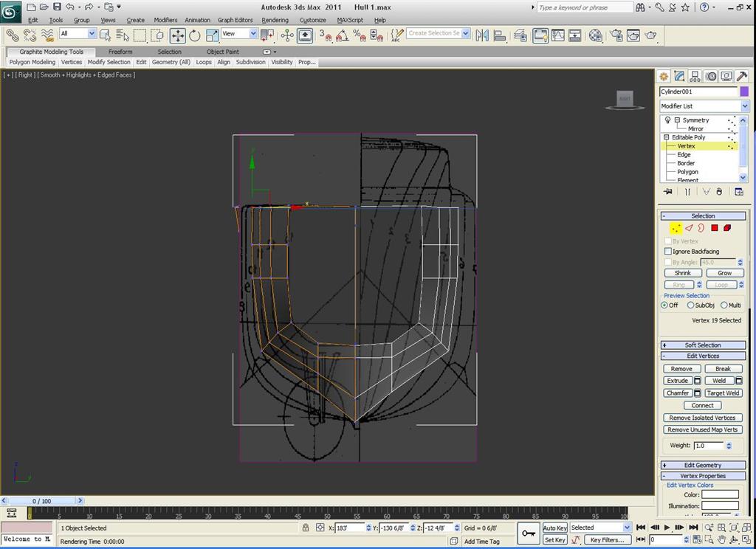Open the Modifiers menu
Screen dimensions: 756x549
point(165,20)
